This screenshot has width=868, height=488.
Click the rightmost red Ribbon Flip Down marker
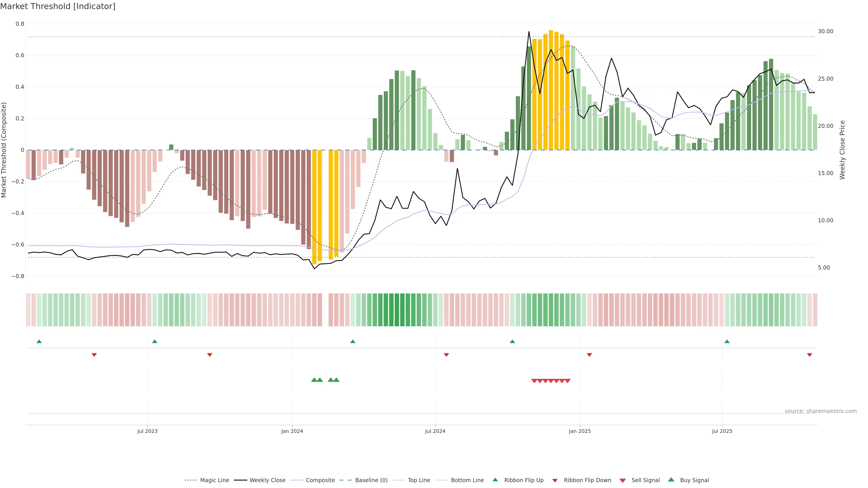pyautogui.click(x=809, y=355)
